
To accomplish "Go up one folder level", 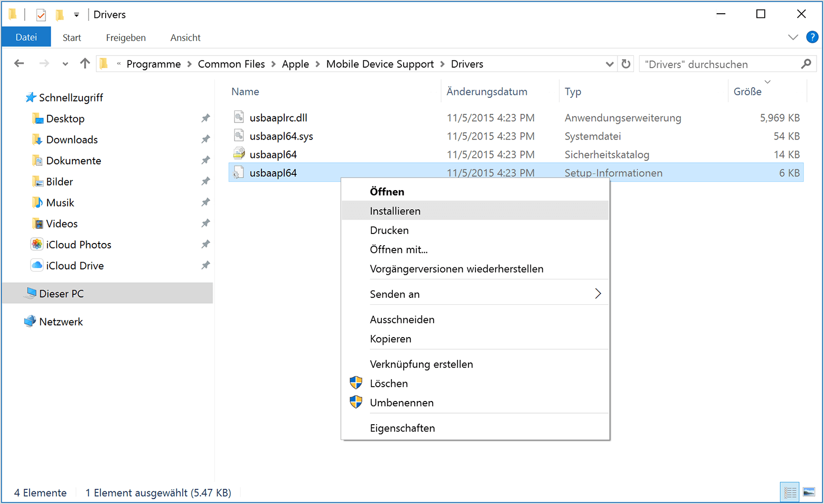I will point(85,64).
